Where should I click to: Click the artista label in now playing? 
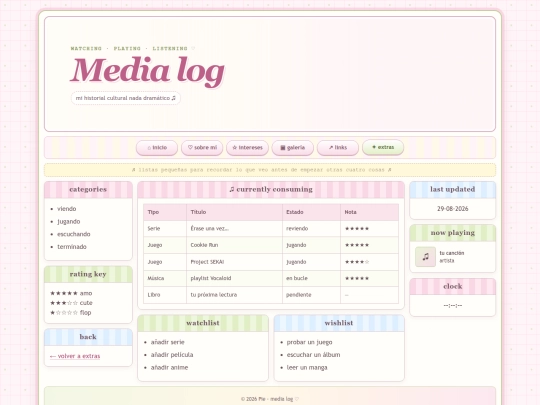point(447,261)
